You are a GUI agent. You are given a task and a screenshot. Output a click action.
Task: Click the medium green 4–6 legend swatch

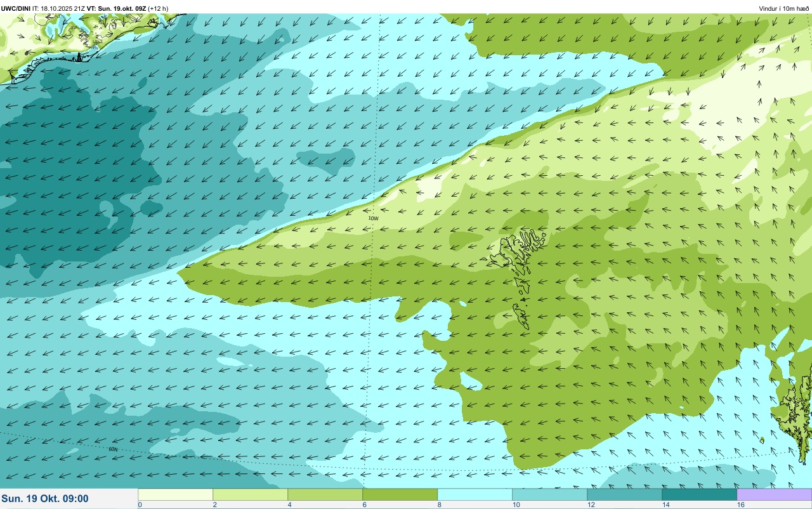325,494
